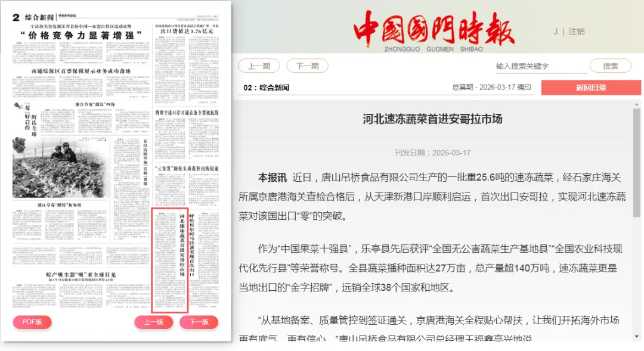Click the user name J link

(x=555, y=32)
